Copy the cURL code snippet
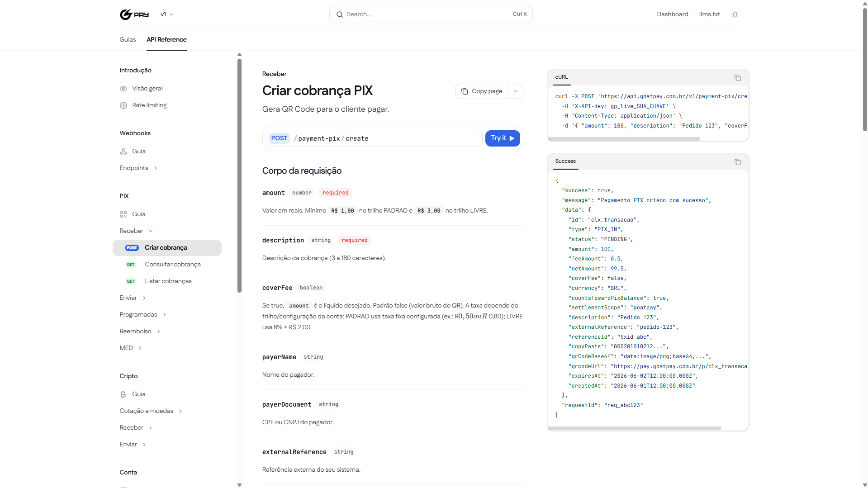868x488 pixels. 738,78
